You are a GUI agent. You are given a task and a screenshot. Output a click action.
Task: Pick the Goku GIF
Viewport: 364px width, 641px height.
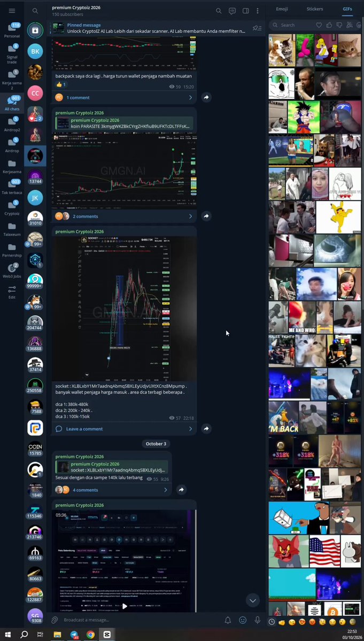(304, 117)
